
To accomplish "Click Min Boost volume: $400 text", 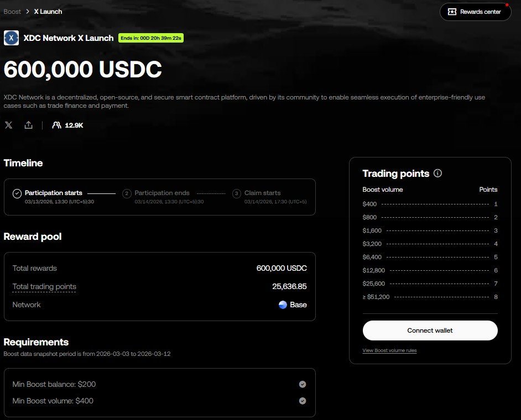I will [x=53, y=401].
